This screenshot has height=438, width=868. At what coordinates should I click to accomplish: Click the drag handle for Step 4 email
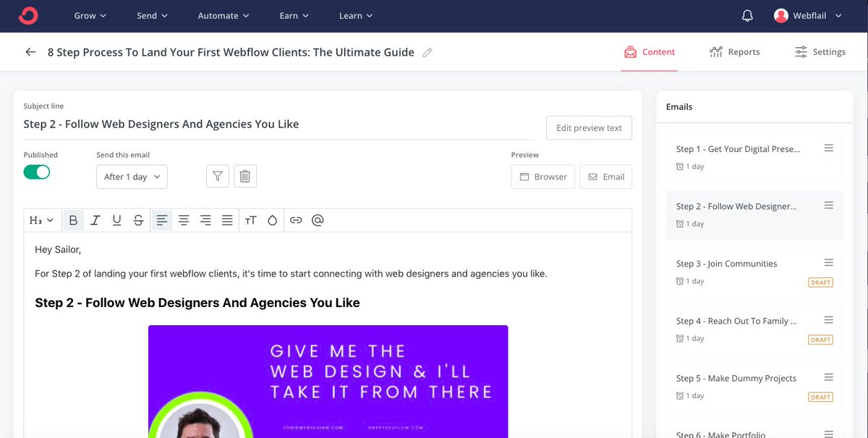click(x=829, y=319)
